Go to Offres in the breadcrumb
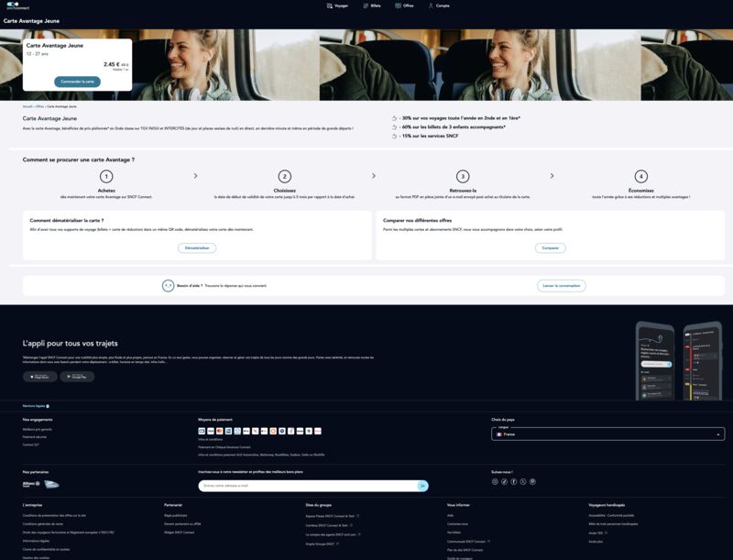The height and width of the screenshot is (560, 733). click(x=39, y=106)
